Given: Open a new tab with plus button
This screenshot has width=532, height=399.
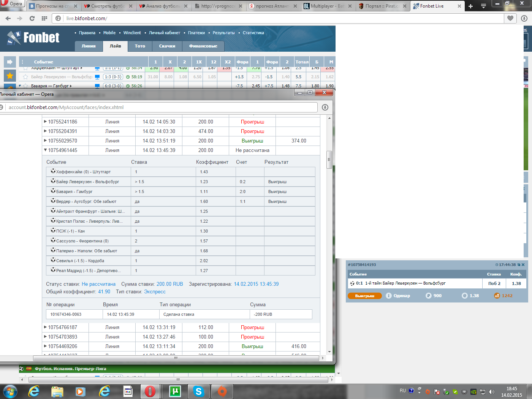Looking at the screenshot, I should 470,6.
